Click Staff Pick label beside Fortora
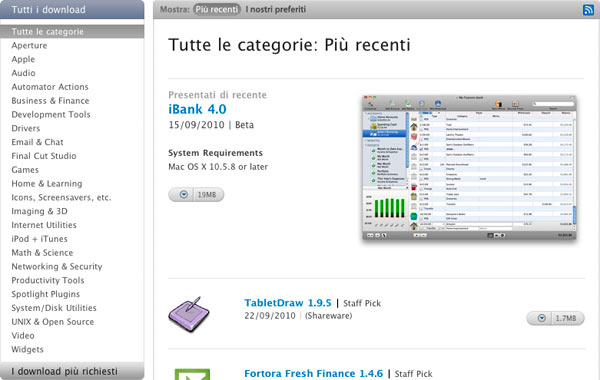600x380 pixels. pos(413,373)
